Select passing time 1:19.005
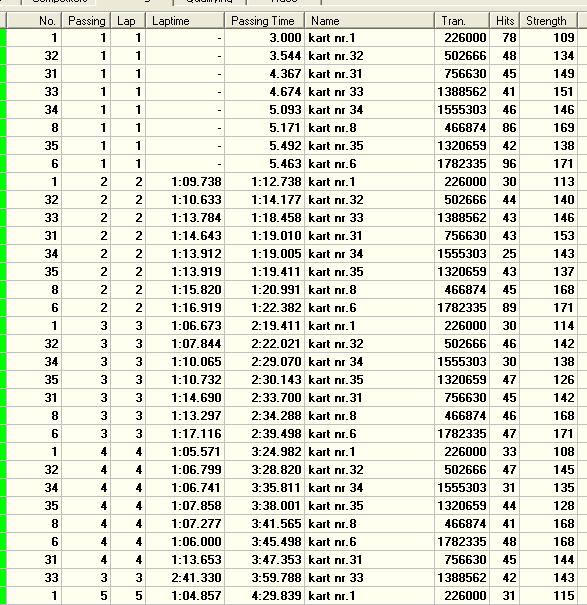Viewport: 587px width, 605px height. coord(264,254)
